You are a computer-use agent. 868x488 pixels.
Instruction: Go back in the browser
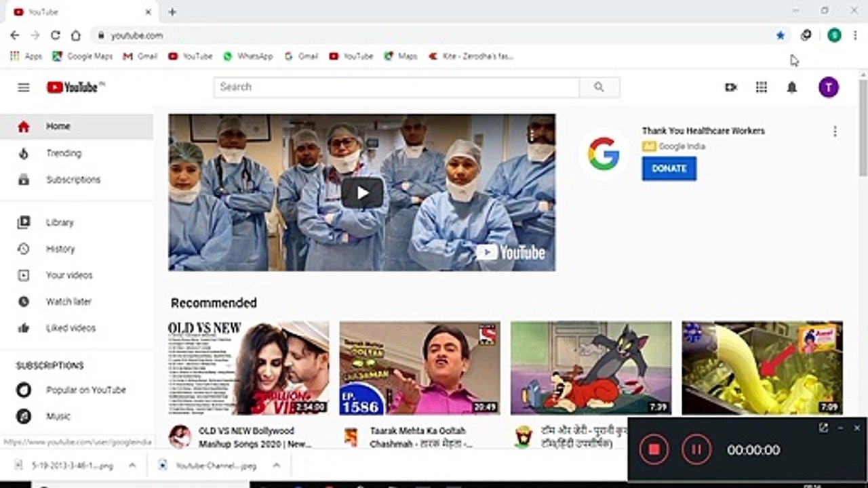(15, 35)
